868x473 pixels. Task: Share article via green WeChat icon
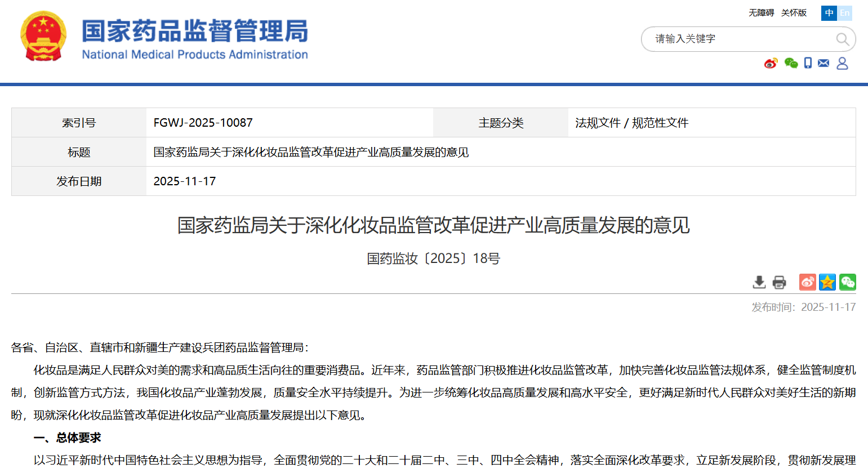pyautogui.click(x=847, y=282)
